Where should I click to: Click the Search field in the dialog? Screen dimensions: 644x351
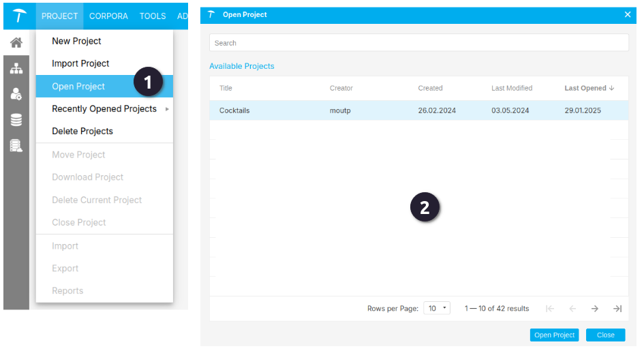(419, 43)
